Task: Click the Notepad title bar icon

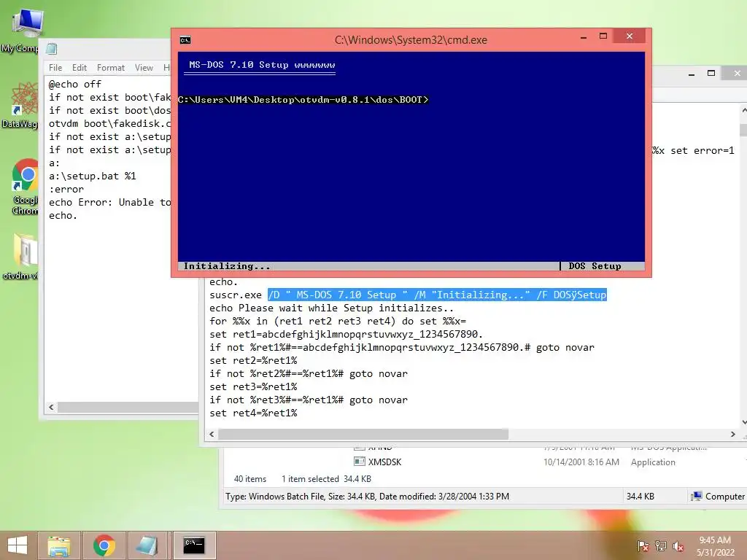Action: tap(52, 49)
